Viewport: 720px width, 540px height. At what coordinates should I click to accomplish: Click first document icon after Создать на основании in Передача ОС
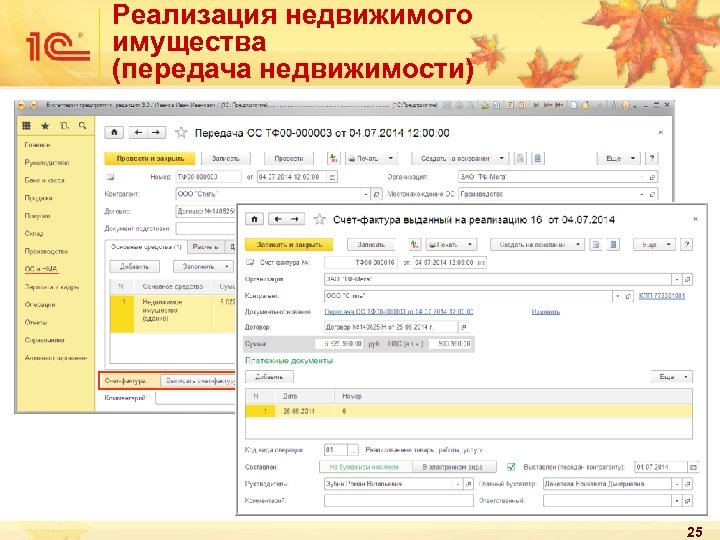point(520,158)
